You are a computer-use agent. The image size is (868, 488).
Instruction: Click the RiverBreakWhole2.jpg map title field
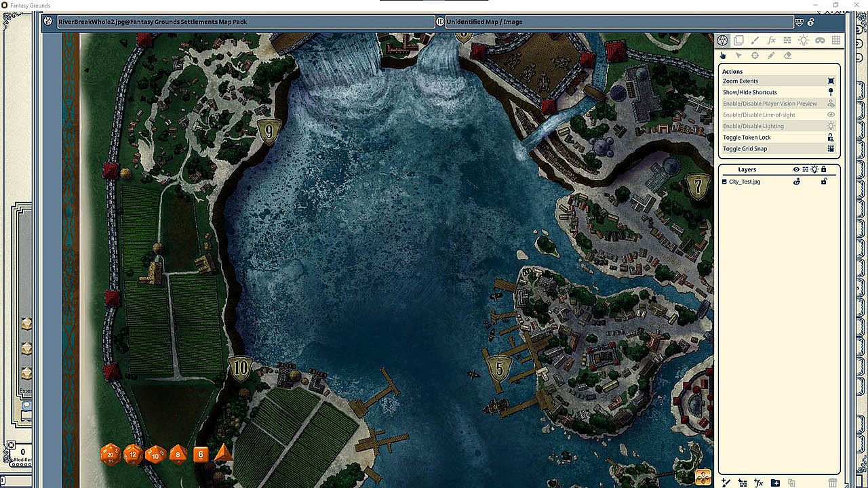pos(245,22)
